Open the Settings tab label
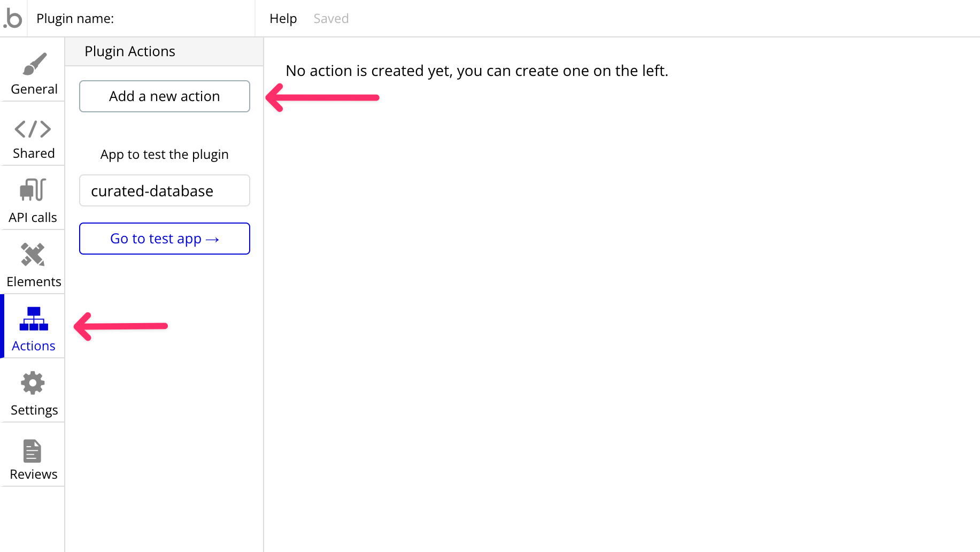This screenshot has width=980, height=552. coord(34,410)
